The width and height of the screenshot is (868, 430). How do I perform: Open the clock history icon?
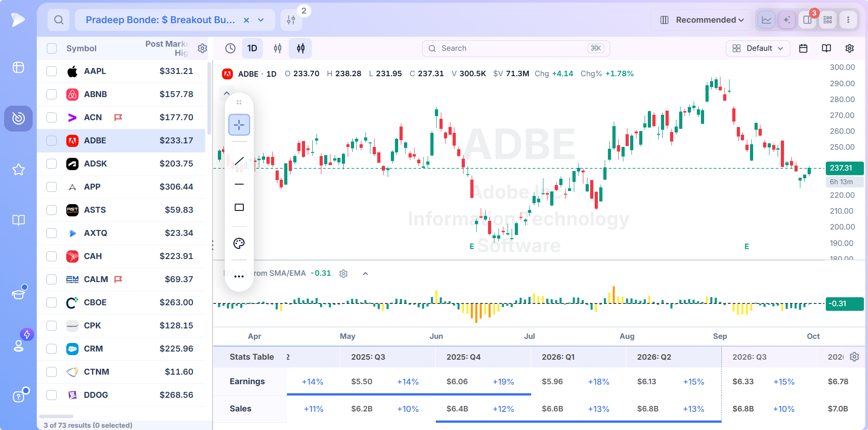[231, 48]
